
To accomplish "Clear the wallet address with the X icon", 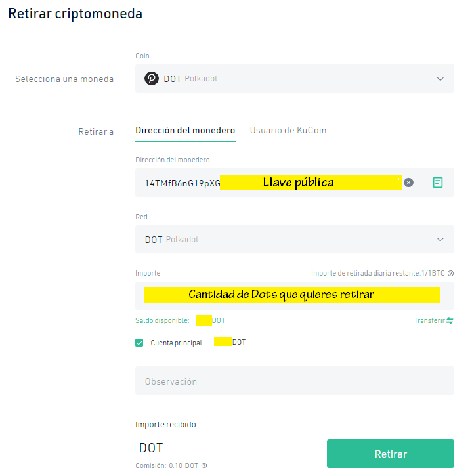I will pyautogui.click(x=408, y=183).
